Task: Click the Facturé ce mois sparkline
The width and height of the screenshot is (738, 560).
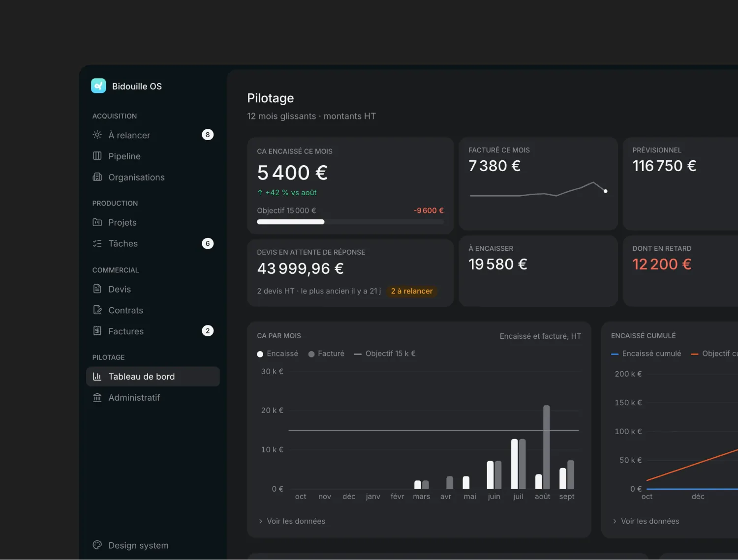Action: point(538,190)
